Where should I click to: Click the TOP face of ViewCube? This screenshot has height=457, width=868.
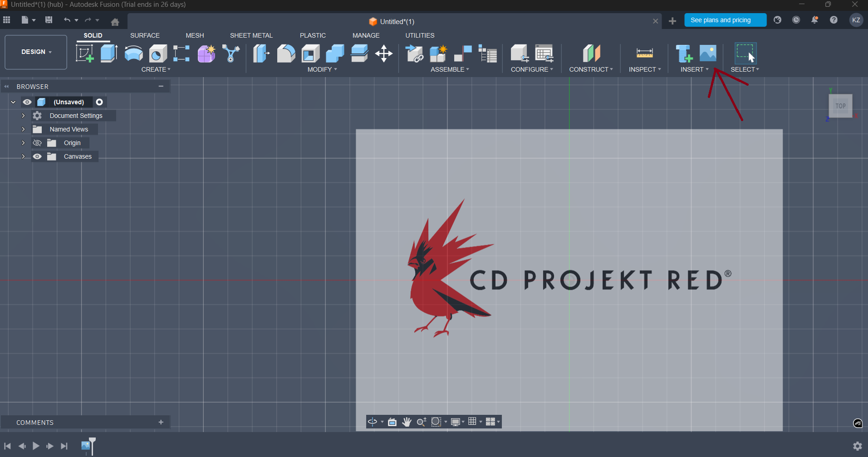[x=840, y=106]
